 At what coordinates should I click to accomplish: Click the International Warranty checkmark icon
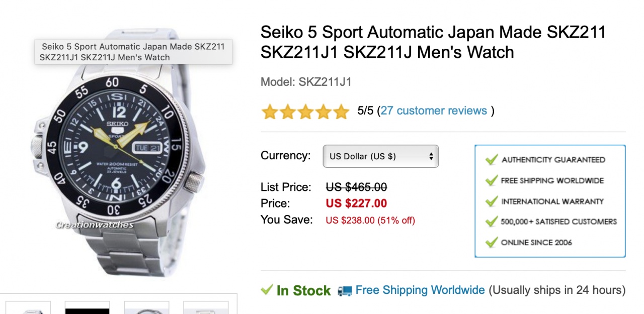[x=491, y=201]
